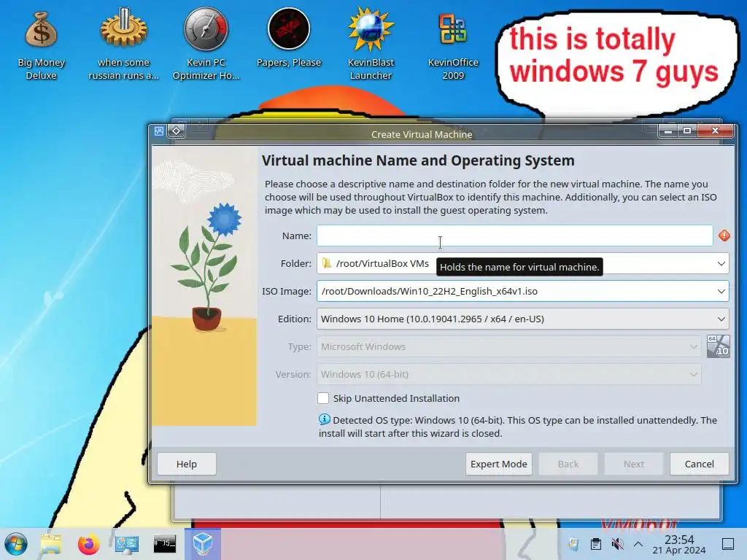Open the Windows 7 style start menu

pyautogui.click(x=16, y=543)
